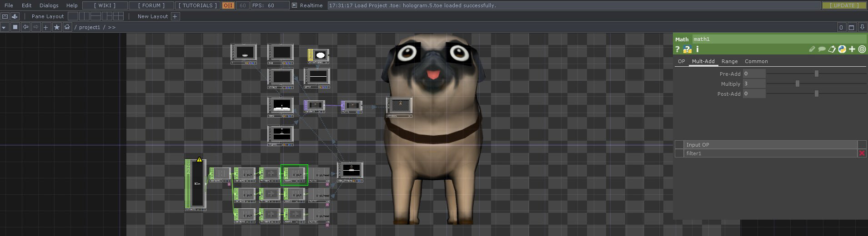Click the home network icon in path bar
This screenshot has width=868, height=236.
(67, 27)
